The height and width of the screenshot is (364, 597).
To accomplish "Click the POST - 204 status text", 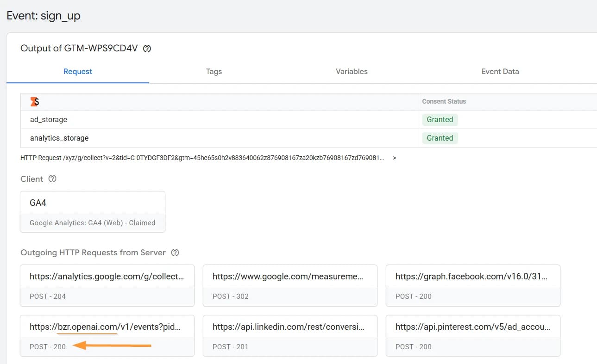I will point(48,296).
